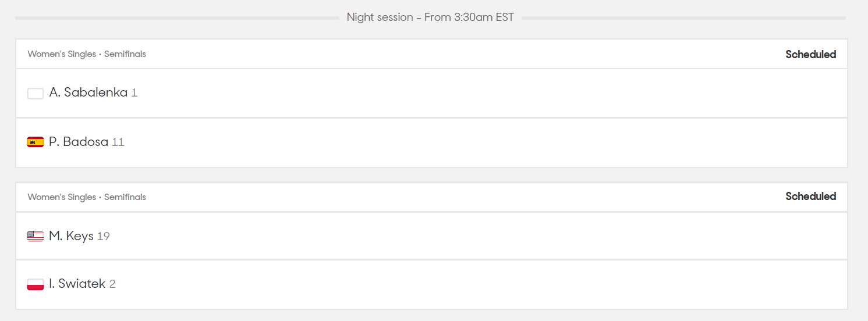Select I. Swiatek player name
Viewport: 868px width, 321px height.
77,284
